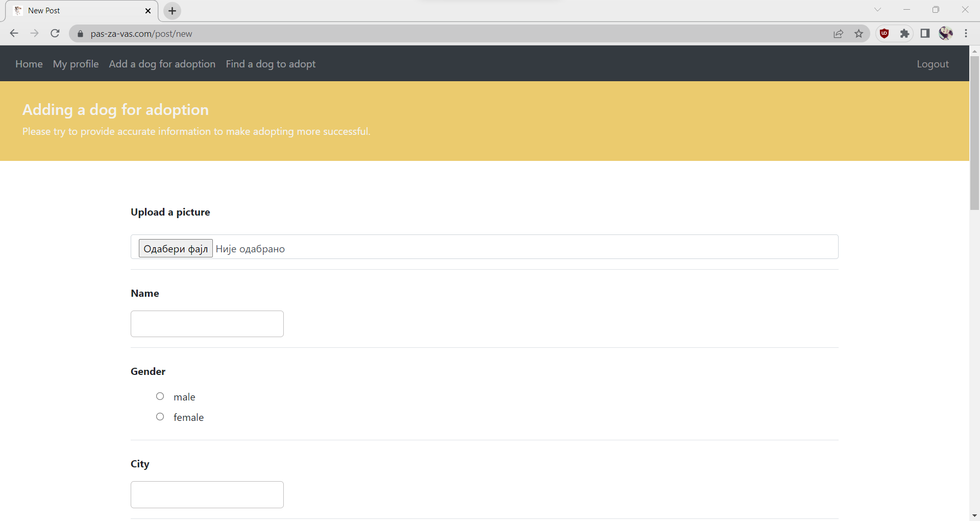Select the female gender radio button
Image resolution: width=980 pixels, height=521 pixels.
click(160, 417)
